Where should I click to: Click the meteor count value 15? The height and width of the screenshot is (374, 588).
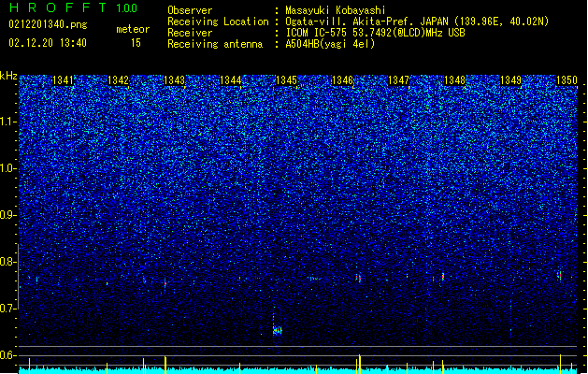(x=136, y=43)
